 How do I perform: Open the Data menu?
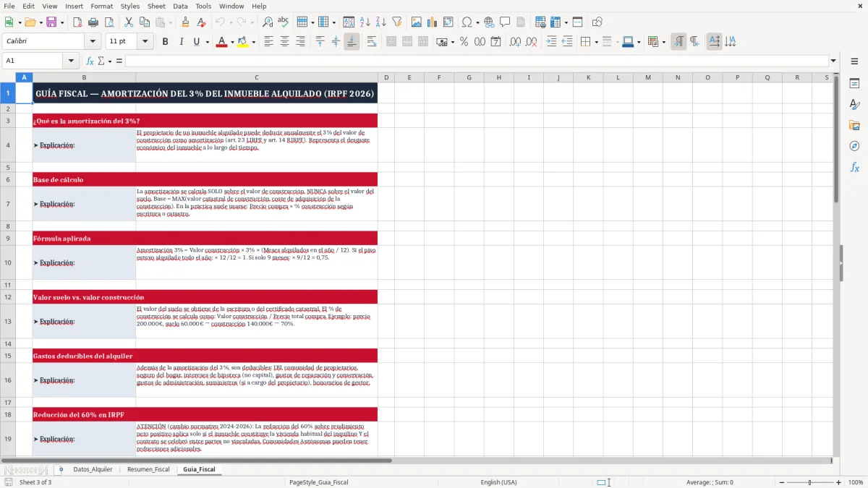(x=180, y=6)
